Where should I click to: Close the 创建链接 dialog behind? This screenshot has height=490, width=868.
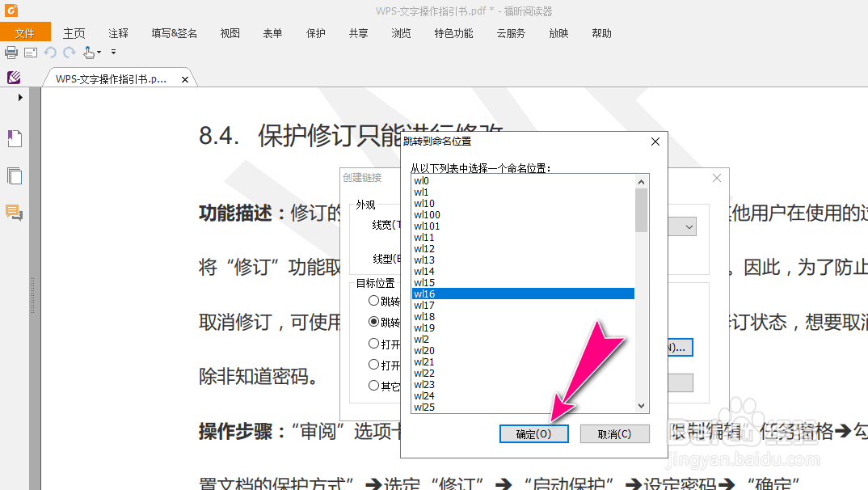[x=717, y=178]
